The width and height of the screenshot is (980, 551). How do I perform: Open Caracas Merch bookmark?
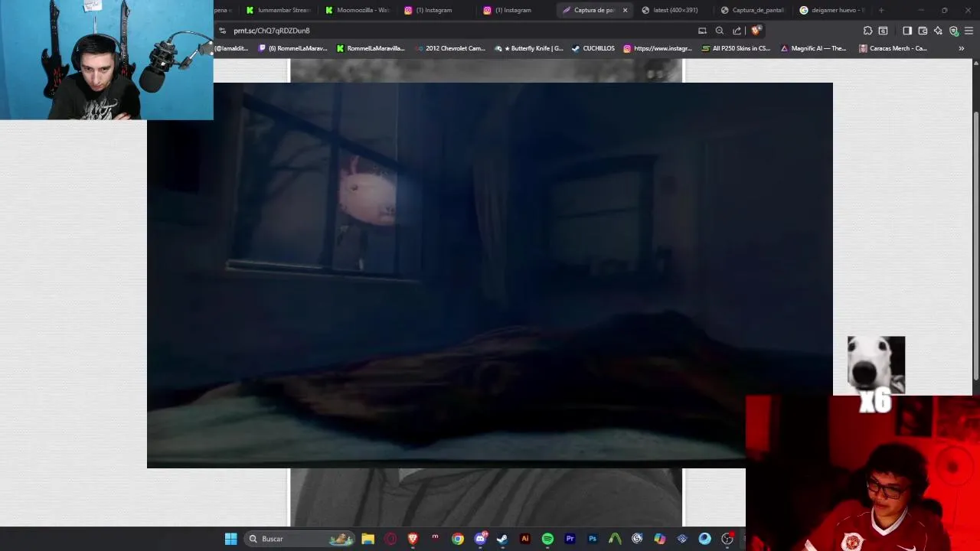click(x=893, y=48)
